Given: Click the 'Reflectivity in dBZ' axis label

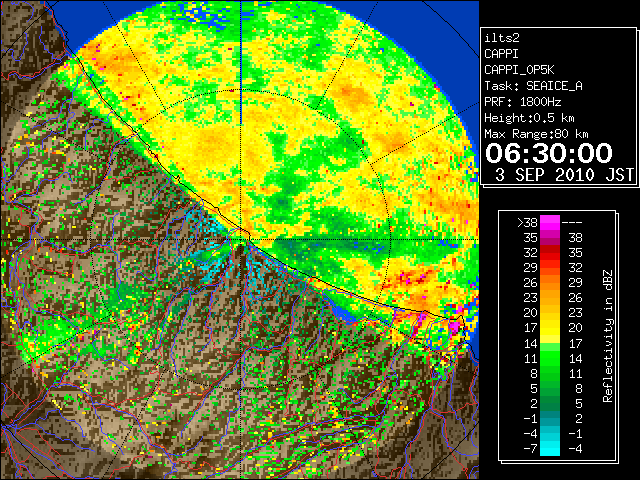Looking at the screenshot, I should click(x=608, y=336).
